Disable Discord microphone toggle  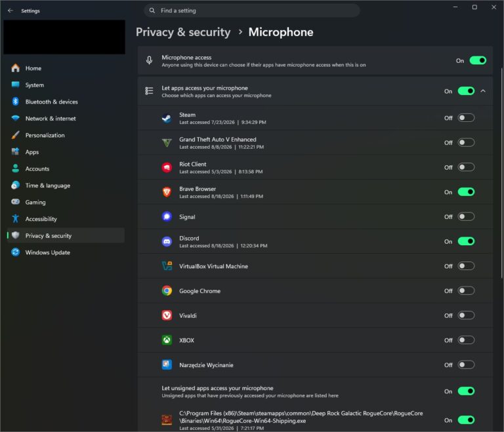point(466,241)
